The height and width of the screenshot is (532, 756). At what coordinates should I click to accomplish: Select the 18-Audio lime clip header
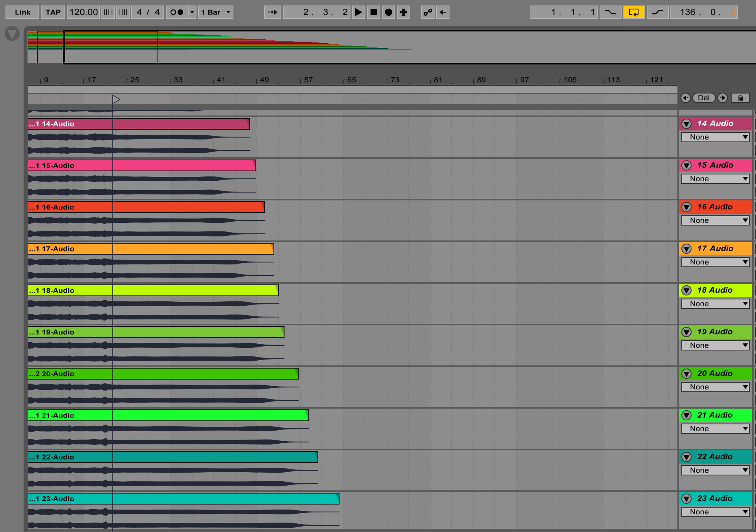click(x=153, y=290)
